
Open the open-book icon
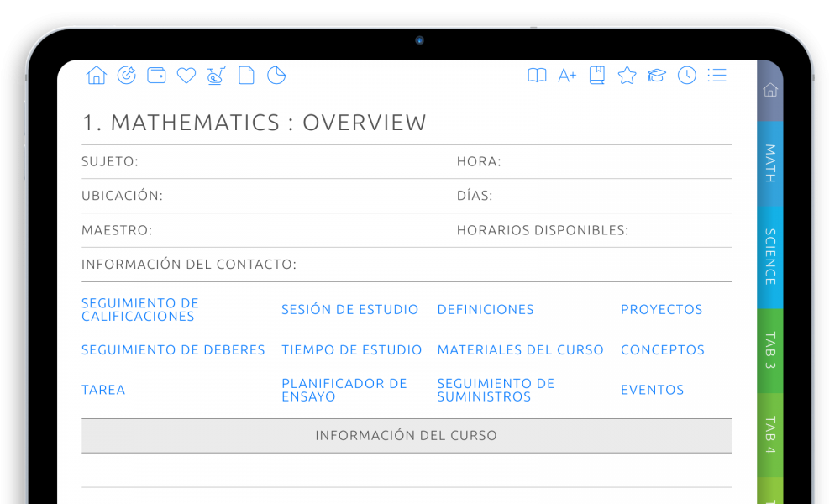(537, 76)
